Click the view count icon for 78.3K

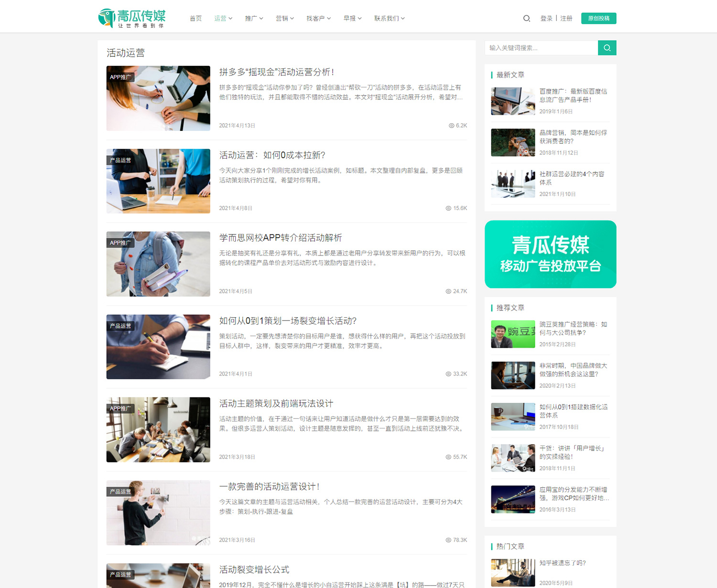click(448, 540)
